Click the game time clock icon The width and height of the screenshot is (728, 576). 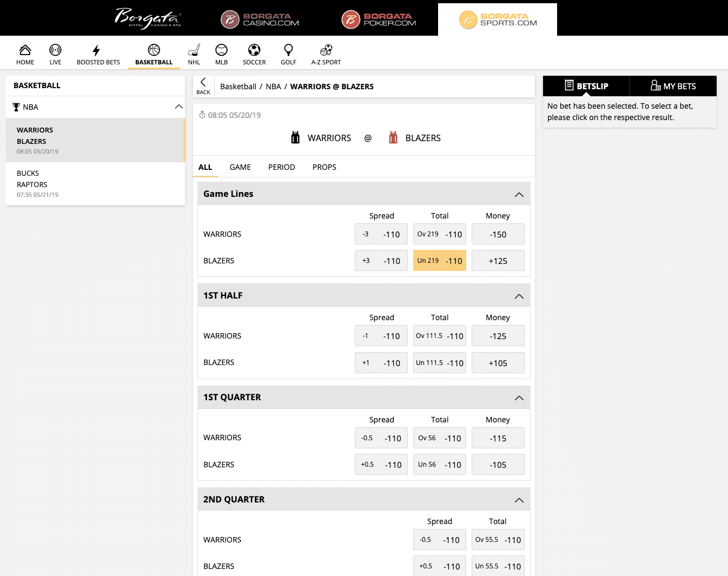pyautogui.click(x=202, y=115)
